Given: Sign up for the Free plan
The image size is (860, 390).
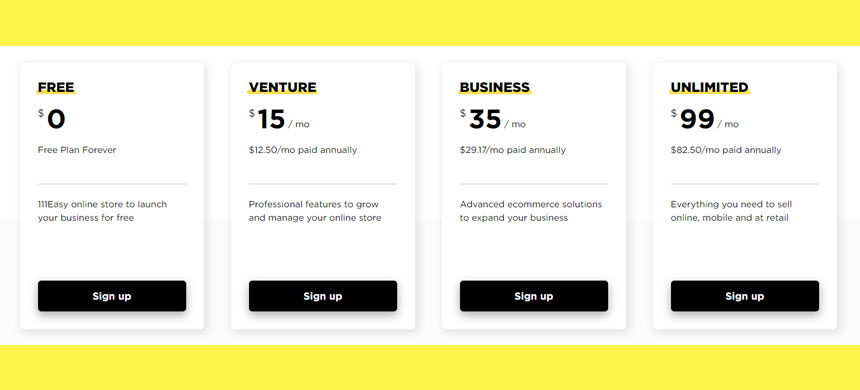Looking at the screenshot, I should pyautogui.click(x=112, y=296).
